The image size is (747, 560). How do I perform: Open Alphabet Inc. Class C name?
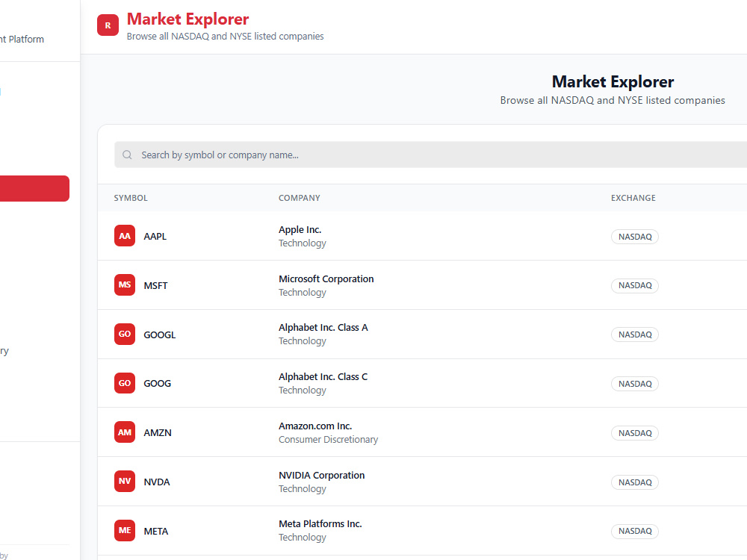(323, 376)
